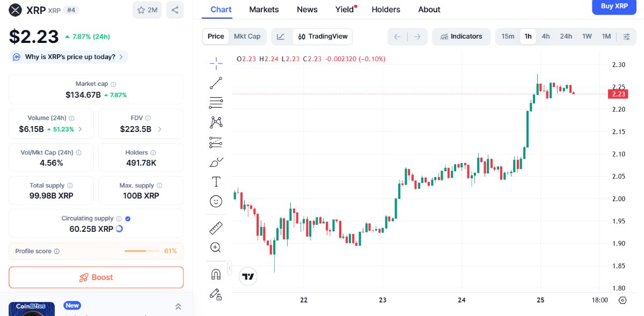The height and width of the screenshot is (316, 644).
Task: Toggle chart to Mkt Cap mode
Action: (247, 36)
